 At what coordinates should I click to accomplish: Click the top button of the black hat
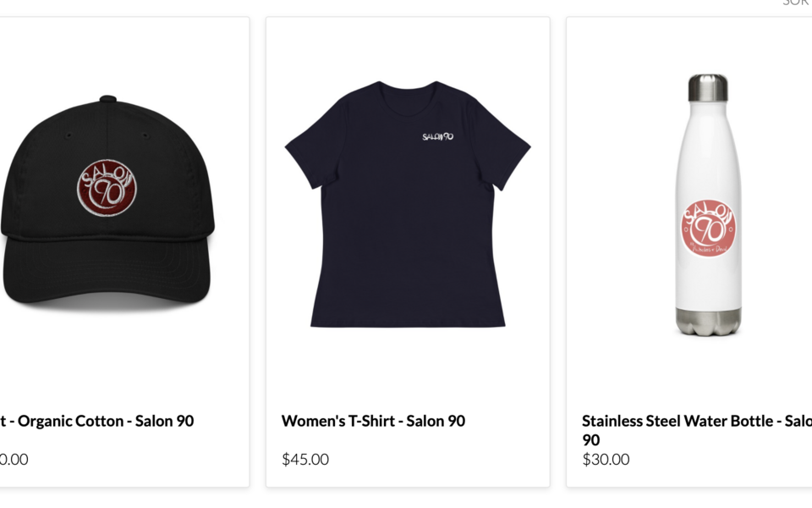click(107, 99)
